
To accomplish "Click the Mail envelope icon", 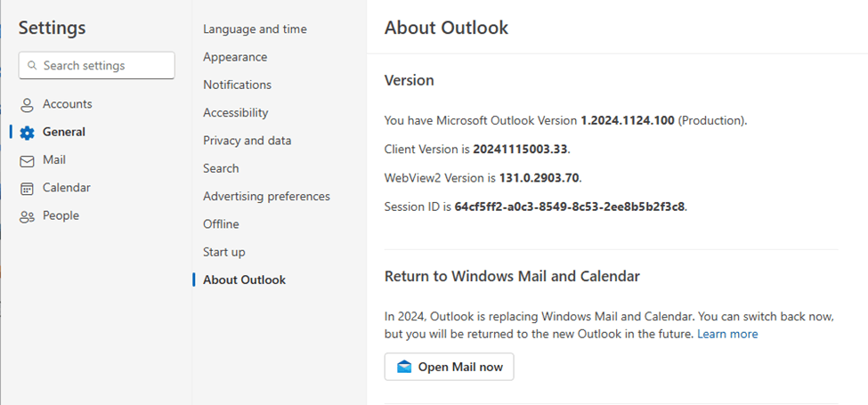I will 27,161.
